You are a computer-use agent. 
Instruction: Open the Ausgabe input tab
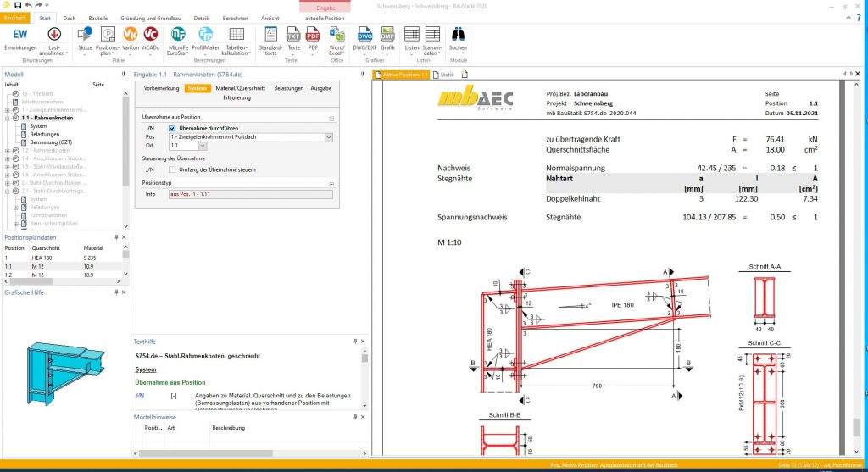321,88
